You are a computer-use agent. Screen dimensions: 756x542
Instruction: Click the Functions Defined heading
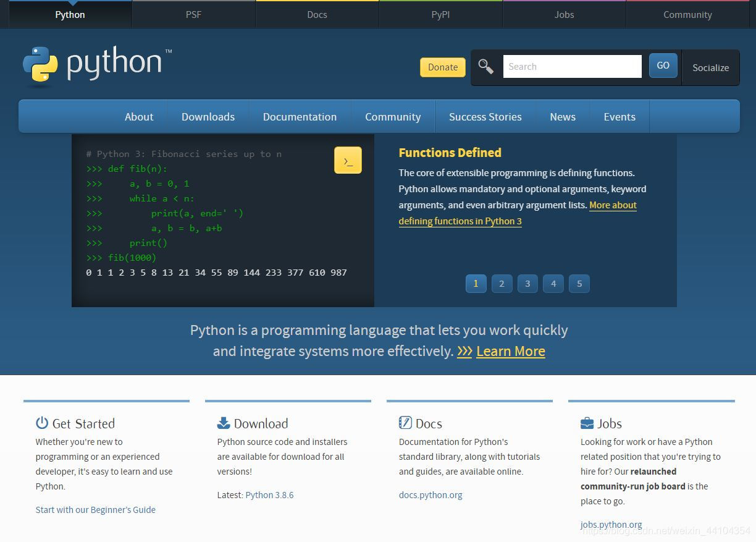pyautogui.click(x=450, y=153)
